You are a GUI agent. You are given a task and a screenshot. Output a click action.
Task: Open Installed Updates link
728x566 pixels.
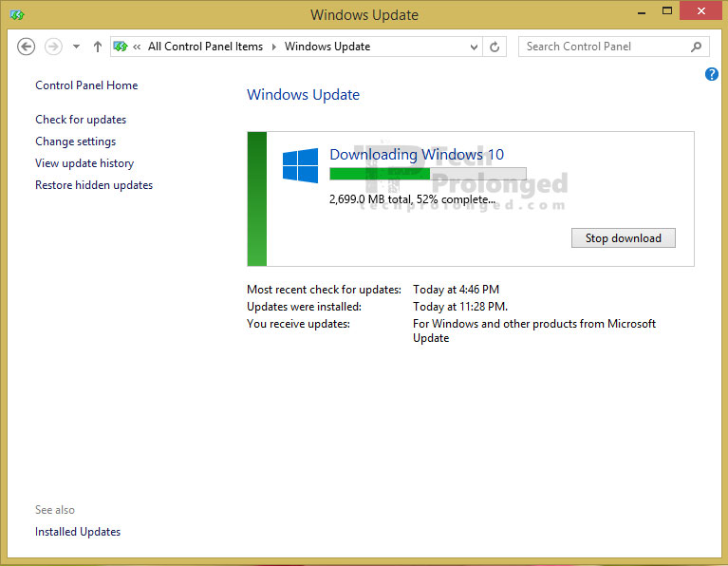(x=78, y=532)
